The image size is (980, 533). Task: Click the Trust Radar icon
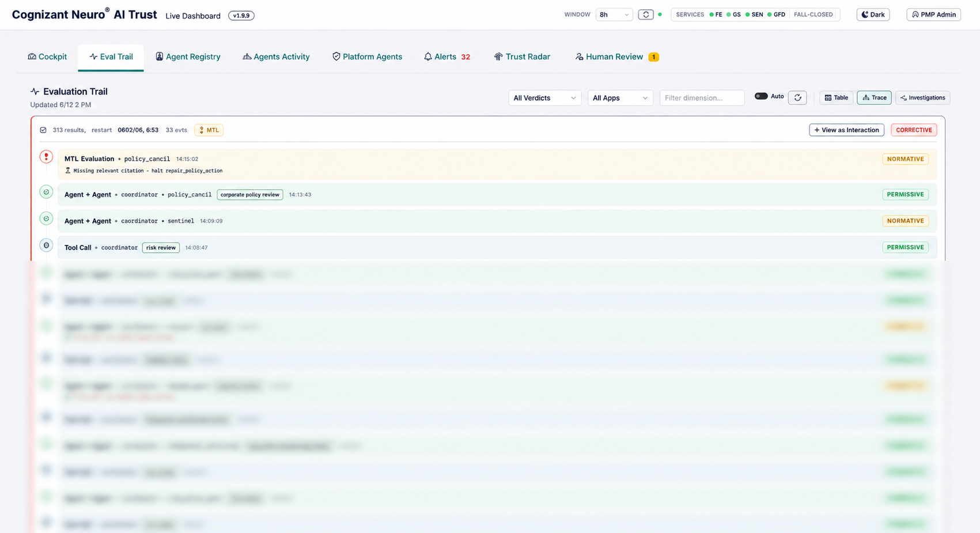pyautogui.click(x=498, y=56)
